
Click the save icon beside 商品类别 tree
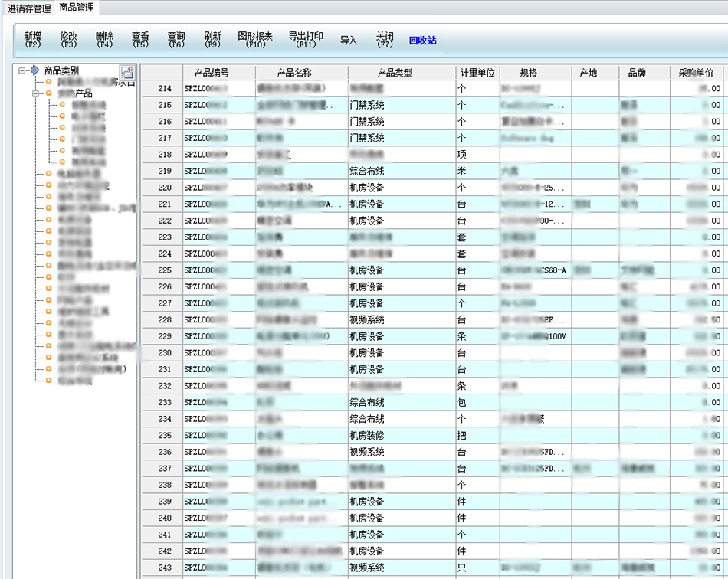(x=126, y=74)
